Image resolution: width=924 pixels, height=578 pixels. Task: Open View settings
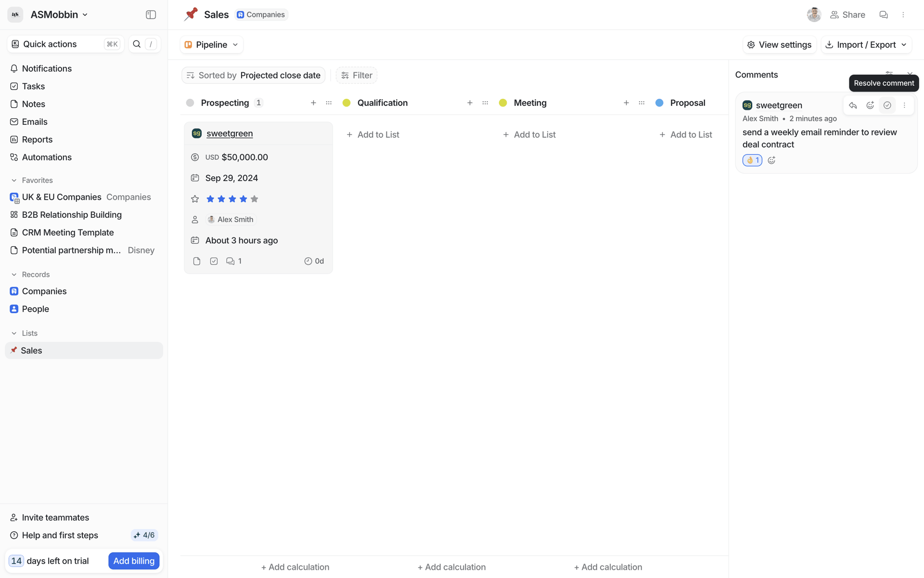(779, 45)
